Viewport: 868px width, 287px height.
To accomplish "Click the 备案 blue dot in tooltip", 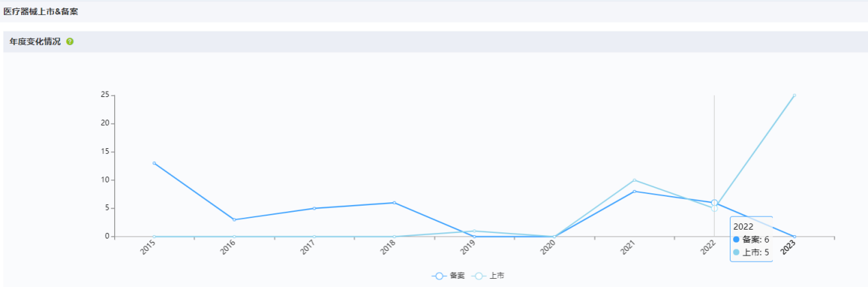I will [736, 240].
